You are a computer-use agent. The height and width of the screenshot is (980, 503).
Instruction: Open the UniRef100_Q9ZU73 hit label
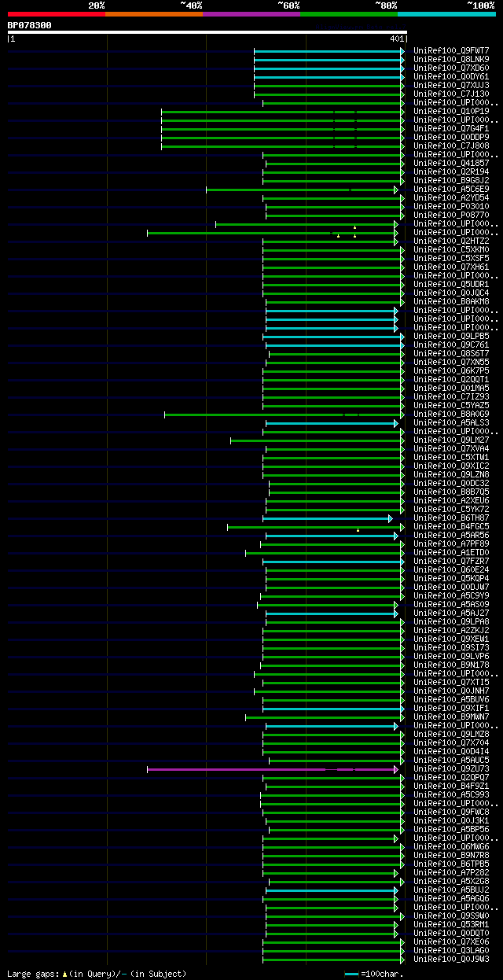[451, 768]
